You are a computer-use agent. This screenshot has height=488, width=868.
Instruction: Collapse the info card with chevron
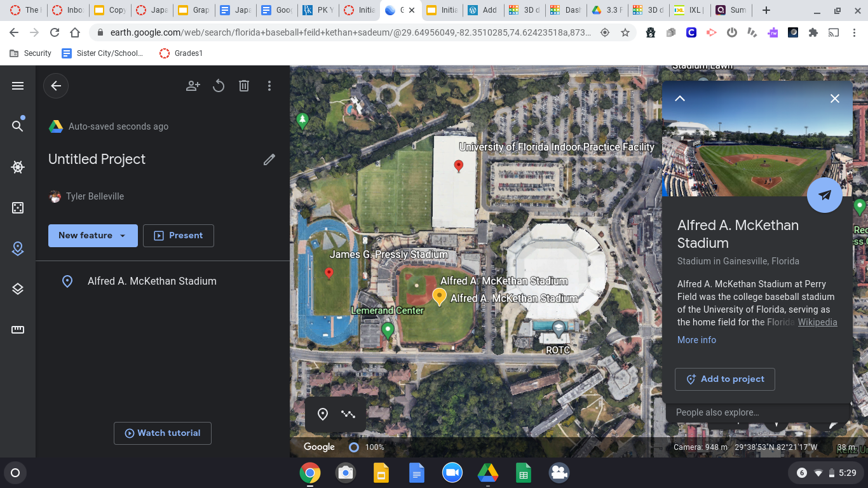coord(680,98)
